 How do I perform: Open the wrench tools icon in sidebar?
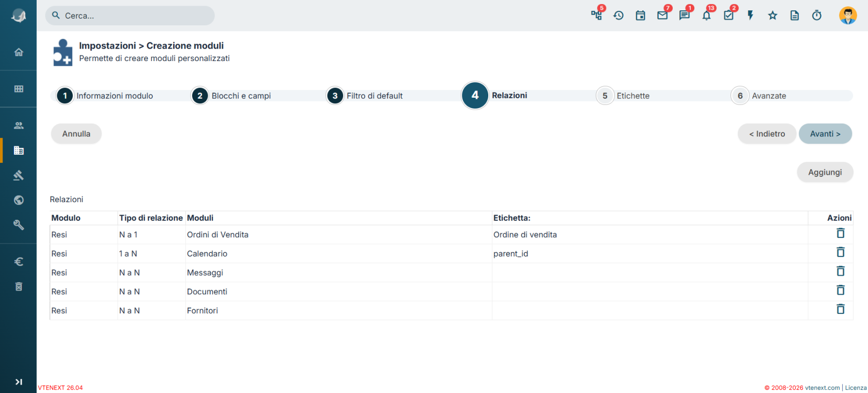click(19, 225)
